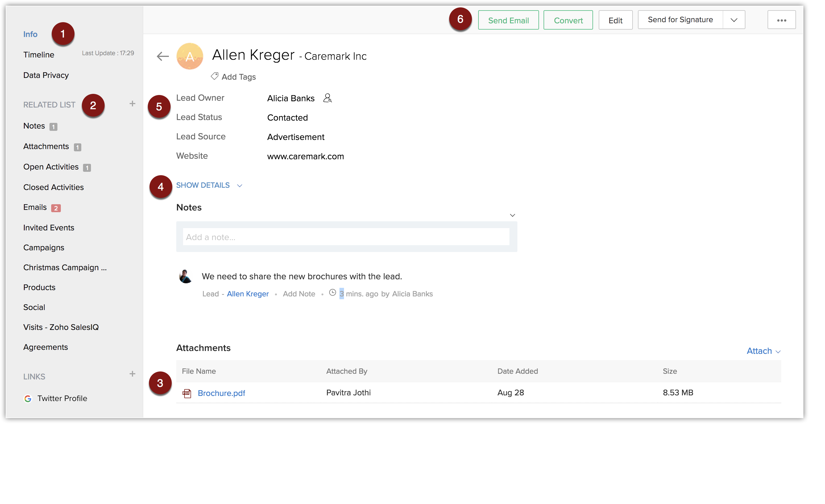Click the PDF icon next to Brochure.pdf
Screen dimensions: 825x504
[187, 393]
